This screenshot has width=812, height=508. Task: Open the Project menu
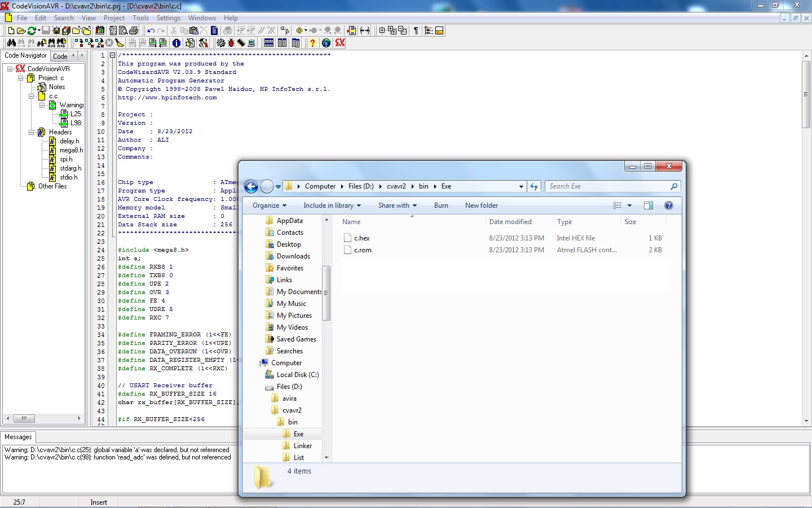[114, 18]
